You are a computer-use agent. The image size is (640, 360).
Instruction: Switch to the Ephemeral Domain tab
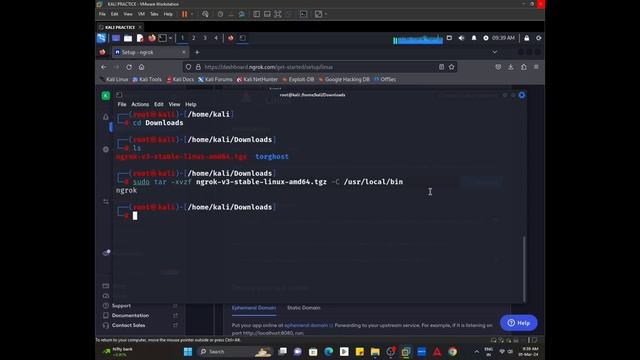point(254,308)
